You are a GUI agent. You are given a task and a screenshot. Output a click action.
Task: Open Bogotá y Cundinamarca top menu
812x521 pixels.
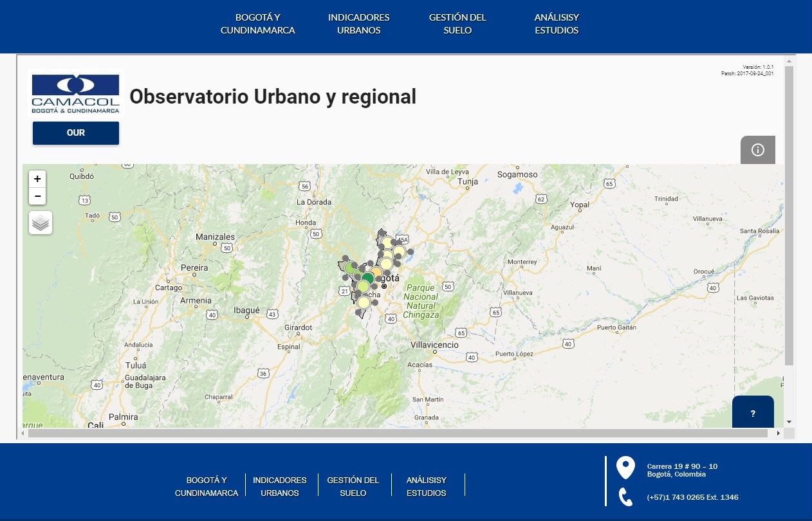coord(258,24)
